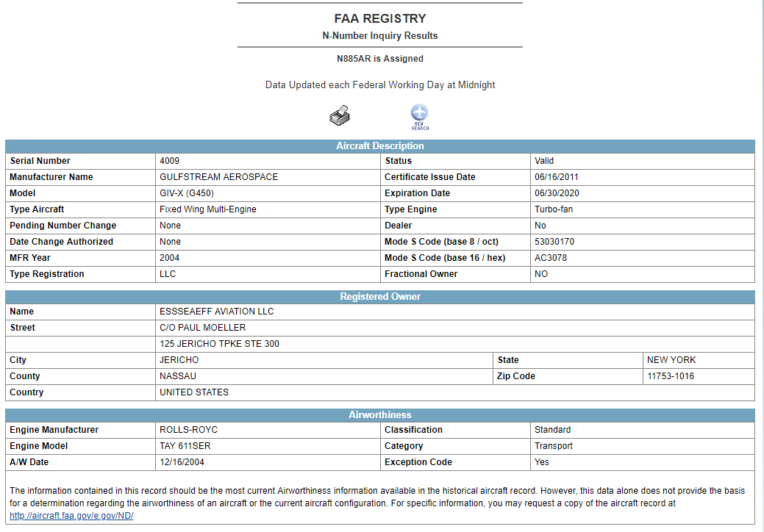This screenshot has width=764, height=532.
Task: Click Type Registration value LLC
Action: (x=168, y=273)
